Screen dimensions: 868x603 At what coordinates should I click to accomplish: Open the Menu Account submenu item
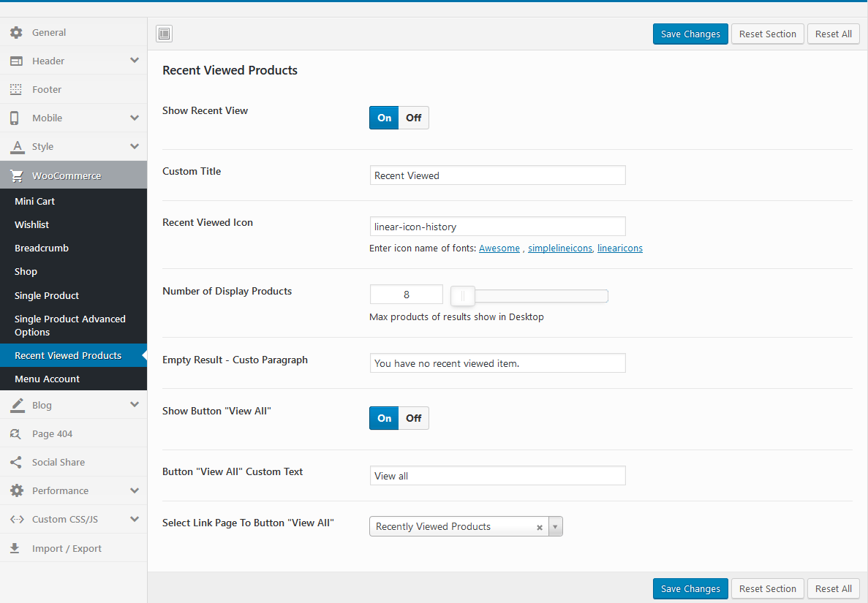[x=74, y=379]
